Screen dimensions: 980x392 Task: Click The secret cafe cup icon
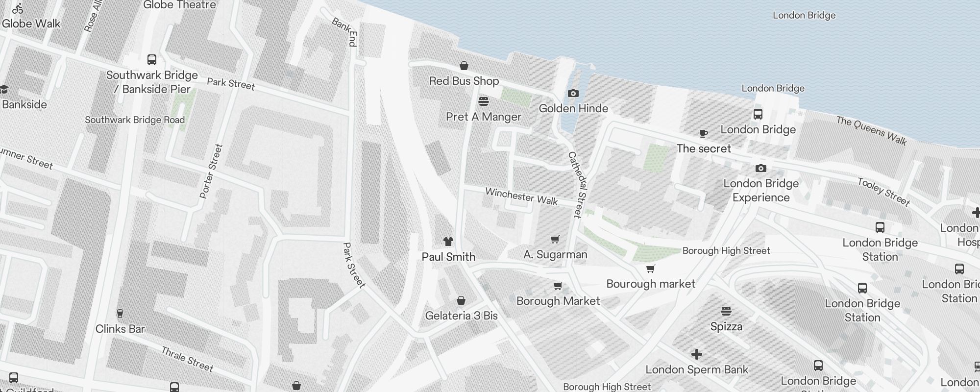click(703, 133)
